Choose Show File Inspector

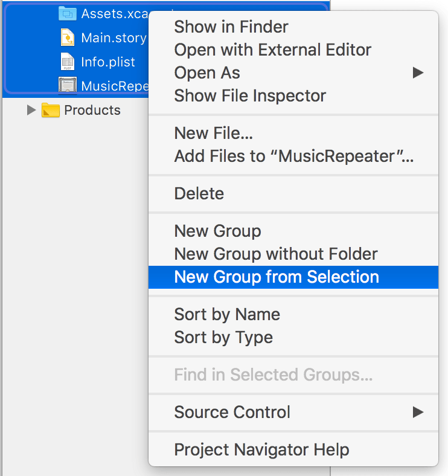pyautogui.click(x=250, y=95)
